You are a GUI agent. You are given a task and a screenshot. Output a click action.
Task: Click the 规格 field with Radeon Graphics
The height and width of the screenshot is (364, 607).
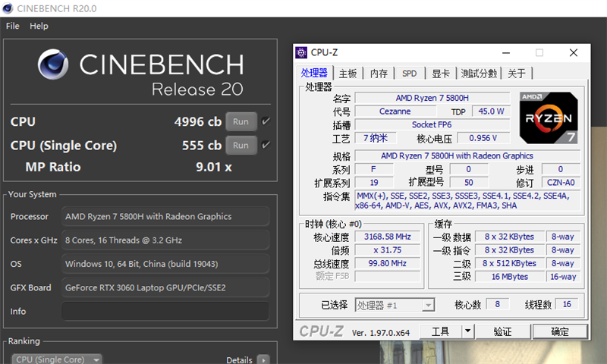tap(467, 155)
